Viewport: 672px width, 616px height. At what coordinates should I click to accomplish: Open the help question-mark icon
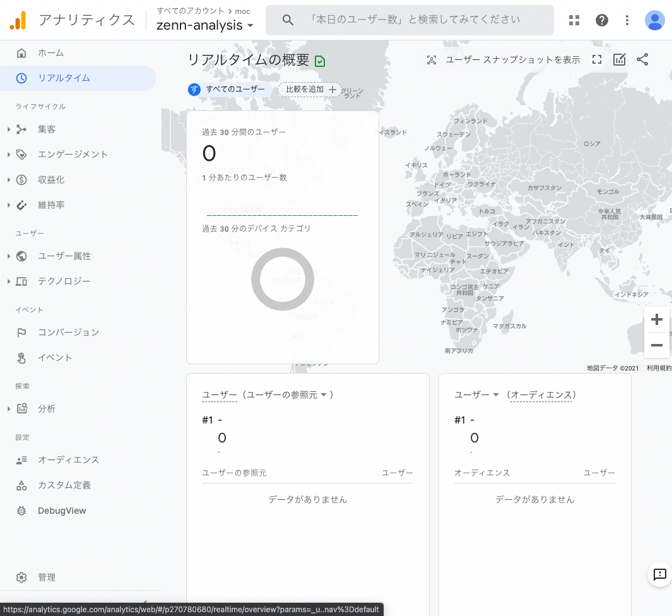click(602, 20)
